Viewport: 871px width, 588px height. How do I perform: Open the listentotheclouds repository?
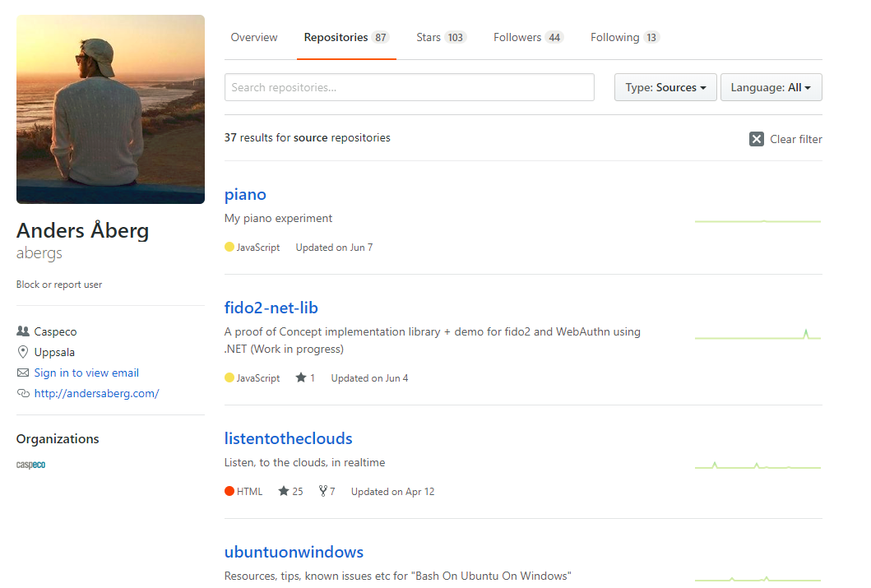289,438
